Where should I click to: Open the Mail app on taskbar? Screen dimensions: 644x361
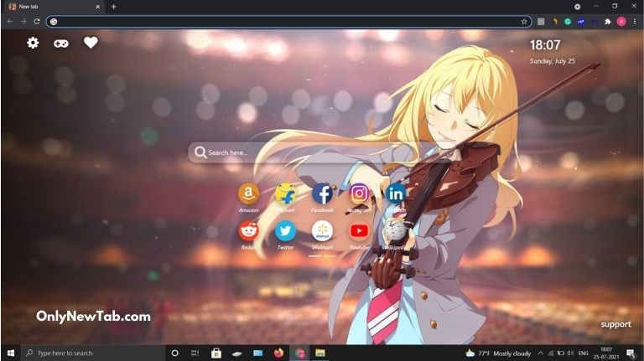(x=258, y=353)
